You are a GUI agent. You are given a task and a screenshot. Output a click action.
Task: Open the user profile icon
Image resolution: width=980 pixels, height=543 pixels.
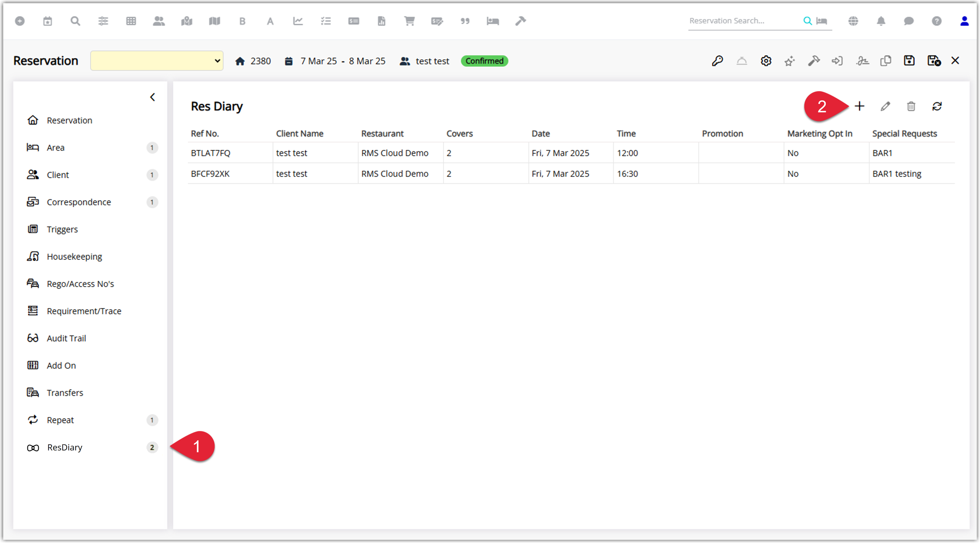[x=964, y=21]
